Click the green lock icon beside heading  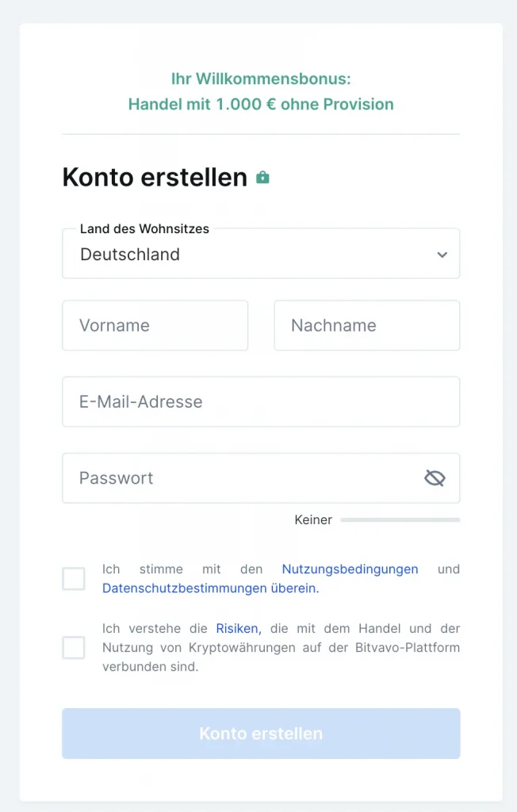pyautogui.click(x=263, y=178)
